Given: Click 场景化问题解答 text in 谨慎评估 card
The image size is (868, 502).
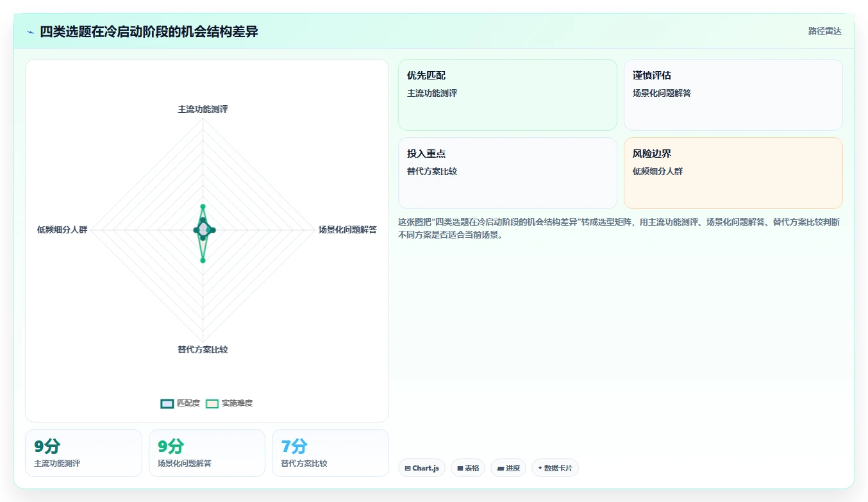Looking at the screenshot, I should [x=662, y=93].
